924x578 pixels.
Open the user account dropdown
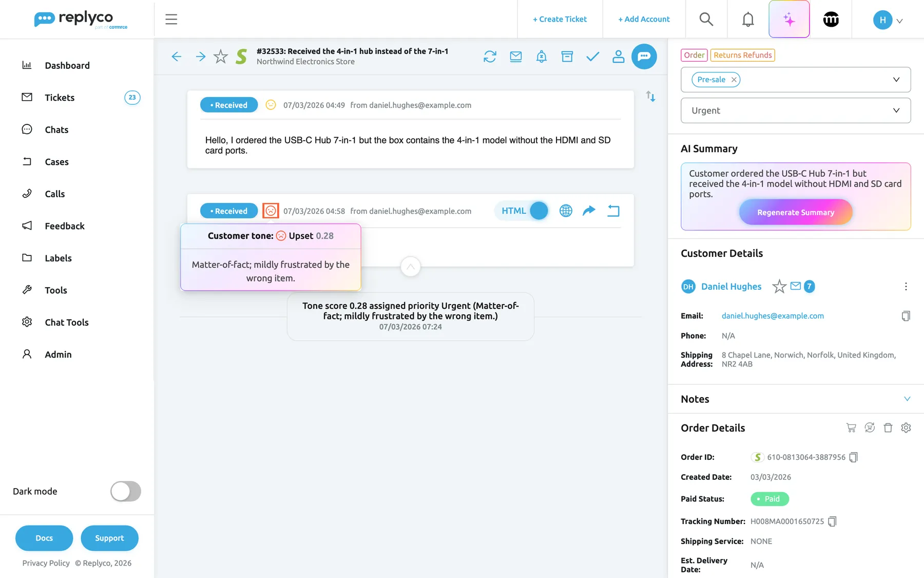tap(888, 20)
